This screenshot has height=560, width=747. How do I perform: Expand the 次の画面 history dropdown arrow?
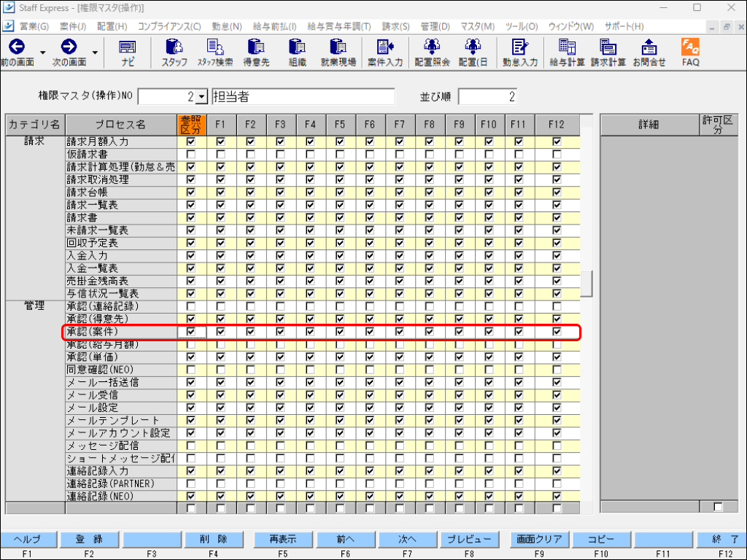[95, 52]
